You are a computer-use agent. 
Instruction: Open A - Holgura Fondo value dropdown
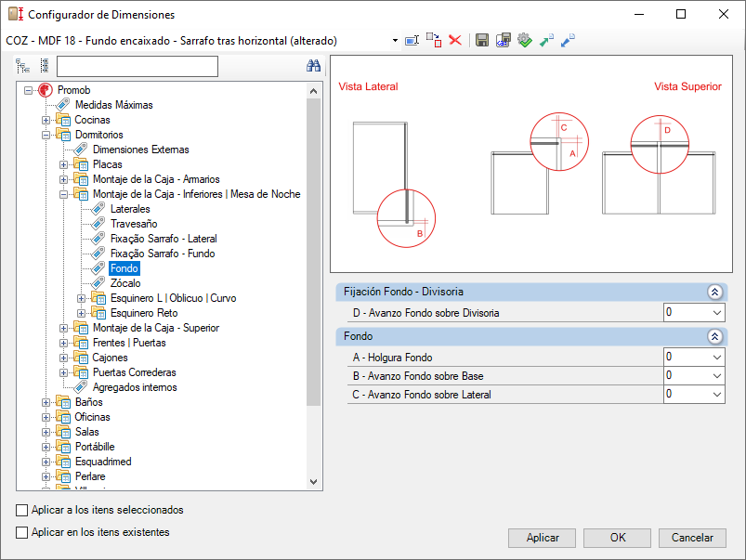(x=717, y=358)
